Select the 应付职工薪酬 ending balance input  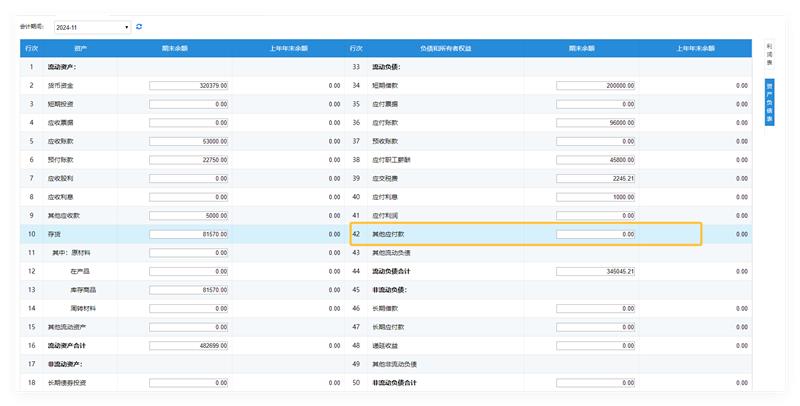pyautogui.click(x=596, y=159)
